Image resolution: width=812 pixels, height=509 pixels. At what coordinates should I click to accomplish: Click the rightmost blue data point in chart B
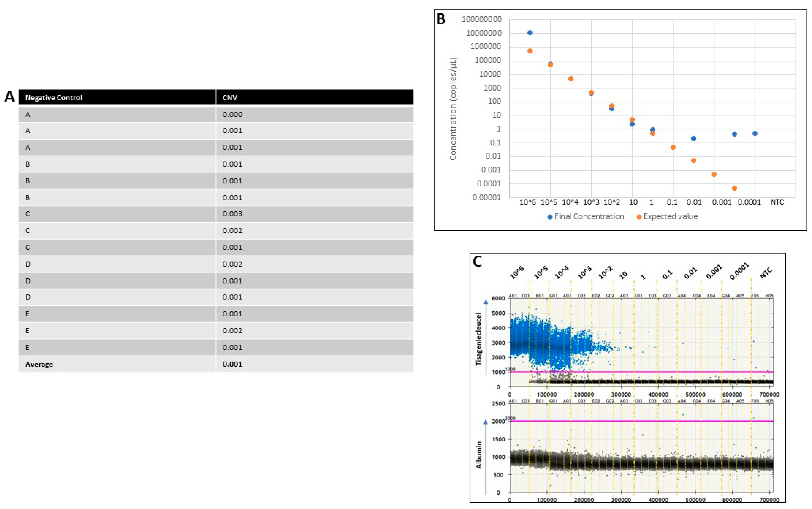(755, 133)
